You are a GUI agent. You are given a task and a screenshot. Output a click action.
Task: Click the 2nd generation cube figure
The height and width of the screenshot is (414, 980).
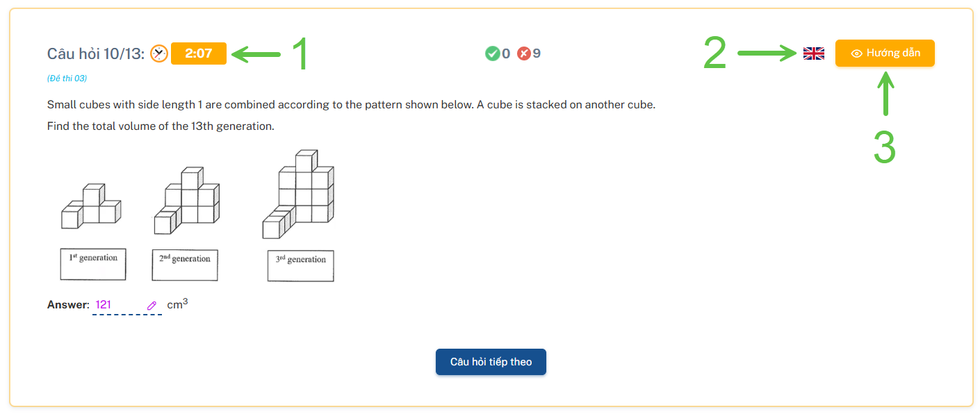[x=186, y=200]
